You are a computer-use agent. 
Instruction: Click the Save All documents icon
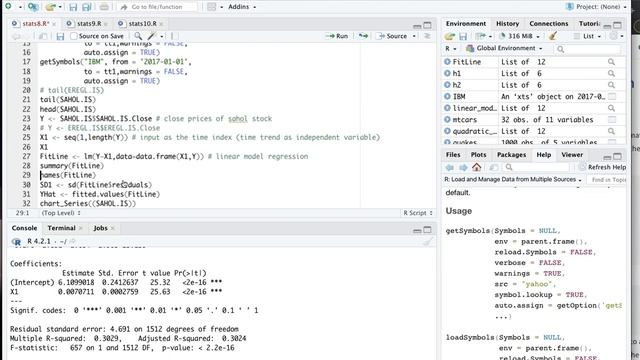pyautogui.click(x=87, y=7)
